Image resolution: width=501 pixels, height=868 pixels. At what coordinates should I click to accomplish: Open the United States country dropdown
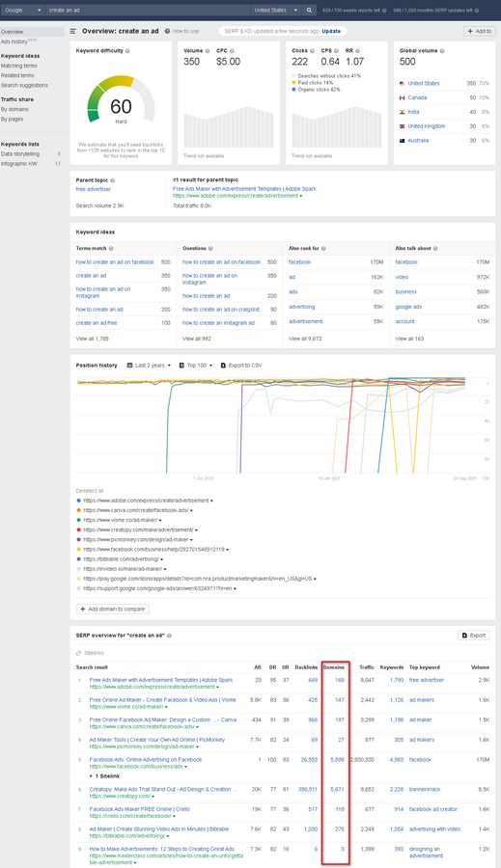coord(275,10)
